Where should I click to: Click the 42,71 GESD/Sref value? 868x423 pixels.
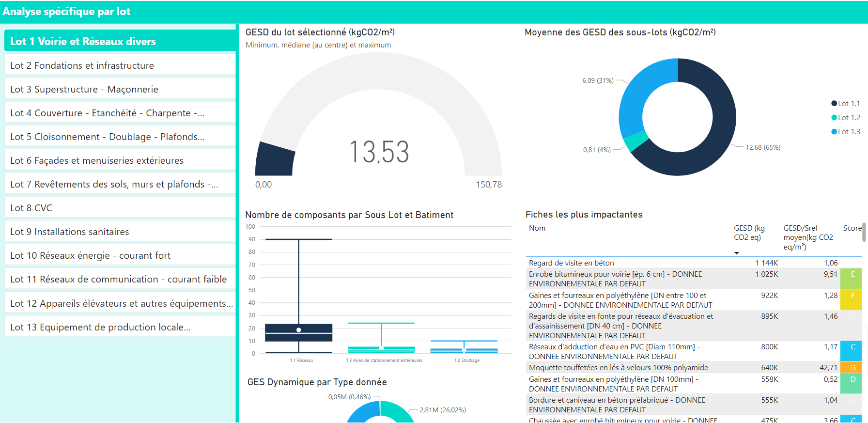coord(828,367)
